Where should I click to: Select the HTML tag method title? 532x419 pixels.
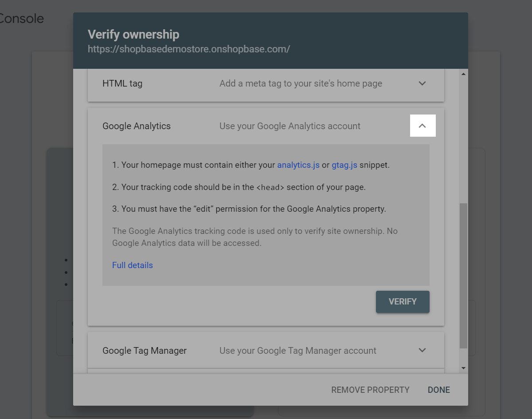pos(122,83)
